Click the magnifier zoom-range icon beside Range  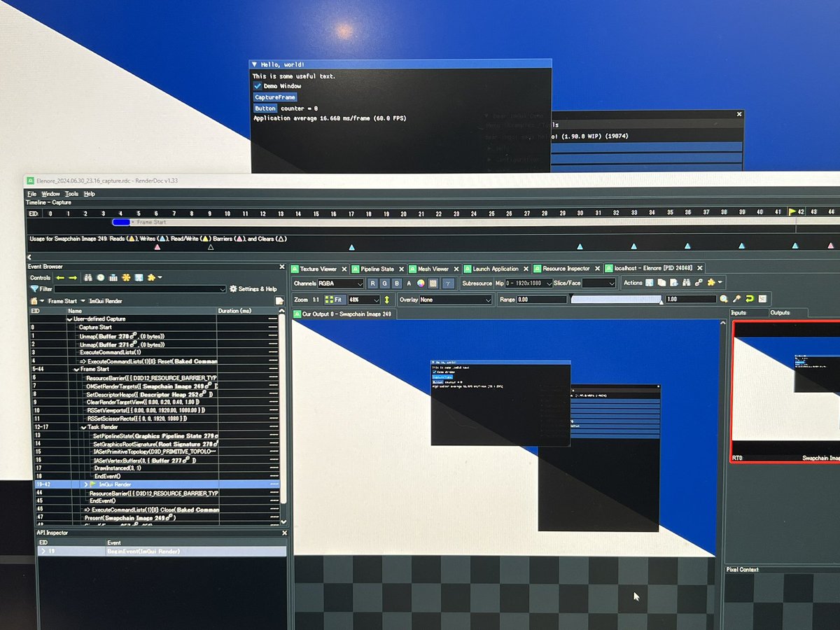723,300
